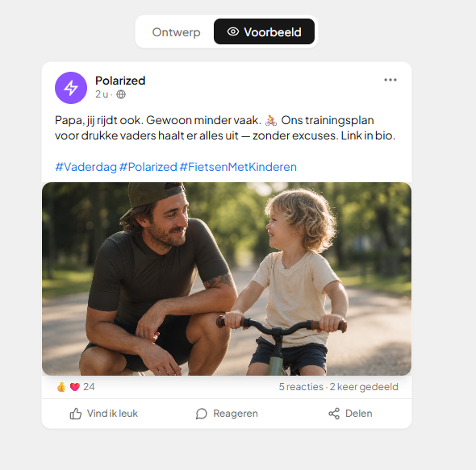Click the Reageren comment button

[x=227, y=414]
